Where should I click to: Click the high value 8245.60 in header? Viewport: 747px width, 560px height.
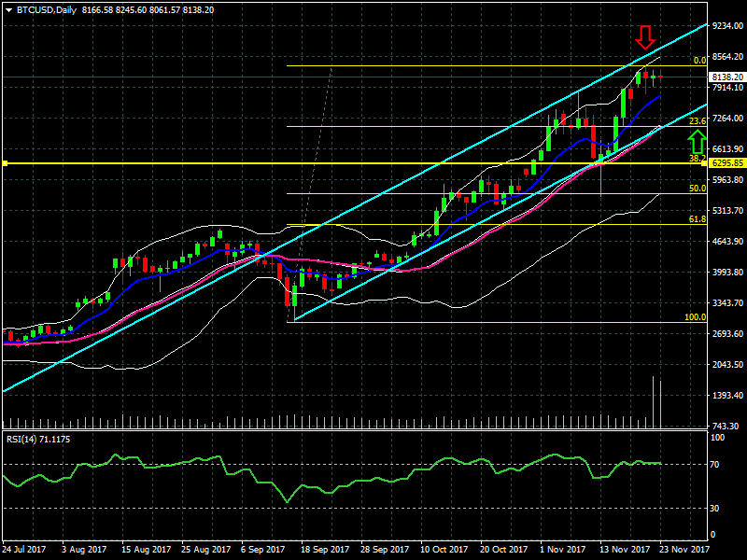[x=131, y=10]
